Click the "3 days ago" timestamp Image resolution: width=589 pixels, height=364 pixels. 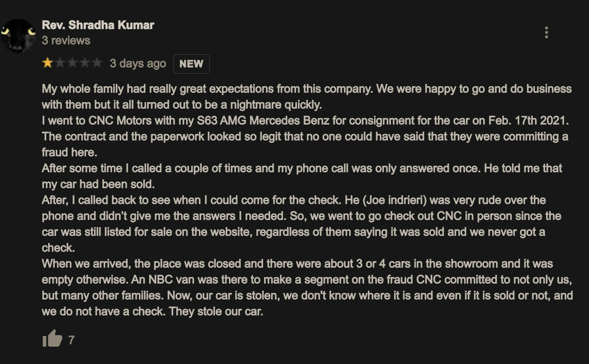click(x=138, y=63)
